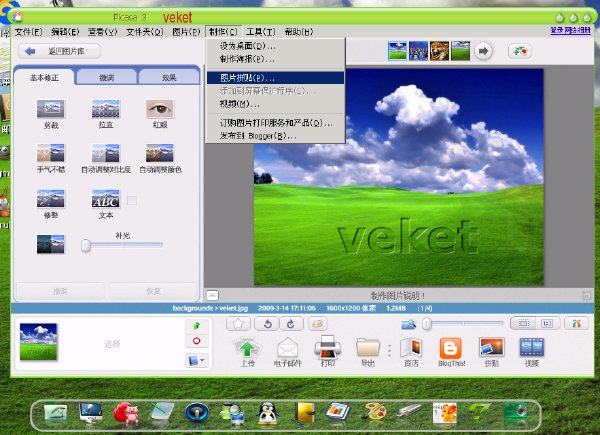The image size is (600, 435).
Task: Open the monitor icon in dock
Action: coord(91,413)
